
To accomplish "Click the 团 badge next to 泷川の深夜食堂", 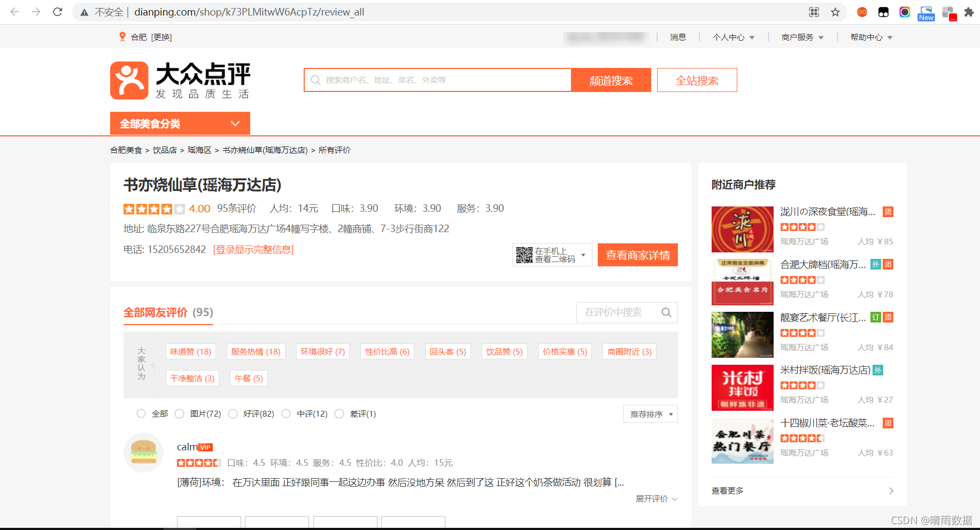I will coord(888,212).
